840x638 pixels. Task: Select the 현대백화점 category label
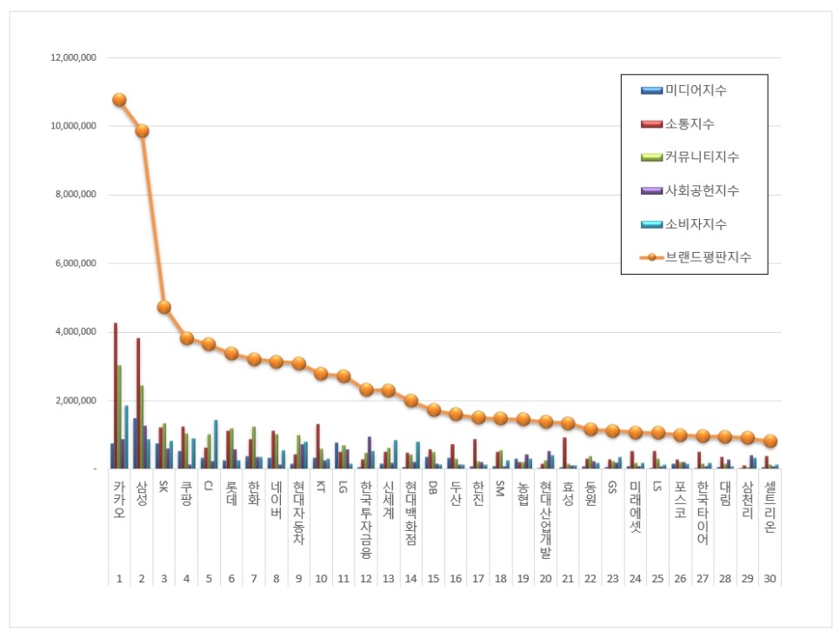[x=411, y=513]
